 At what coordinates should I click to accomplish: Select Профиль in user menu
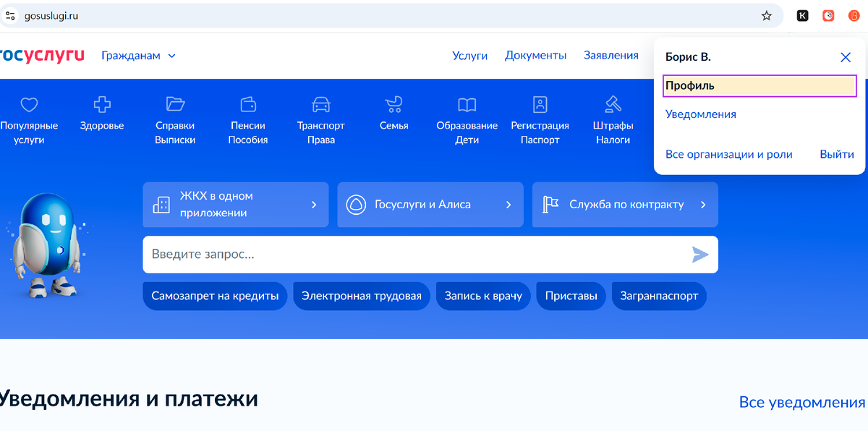pyautogui.click(x=759, y=85)
